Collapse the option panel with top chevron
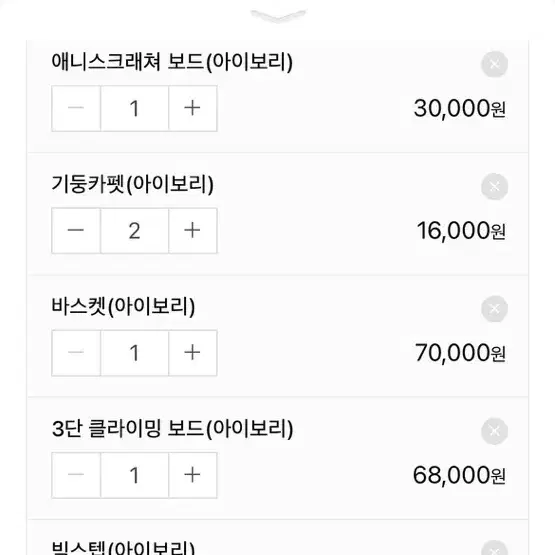555x555 pixels. coord(278,16)
